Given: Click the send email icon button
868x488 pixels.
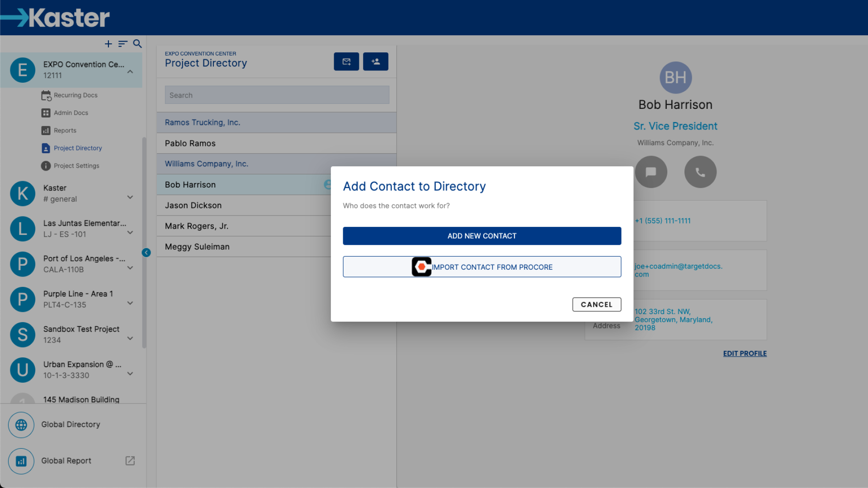Looking at the screenshot, I should point(346,61).
